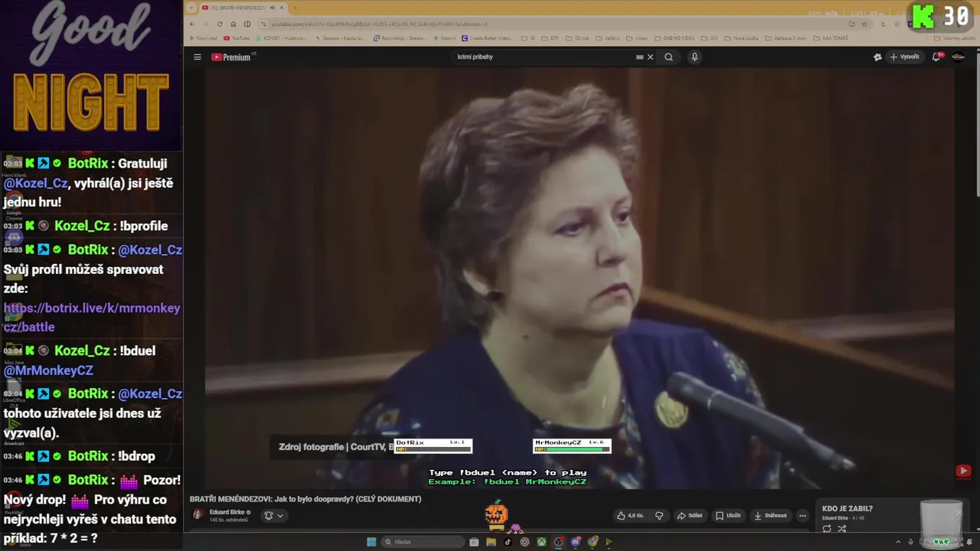Like the video with thumbs up

(630, 516)
